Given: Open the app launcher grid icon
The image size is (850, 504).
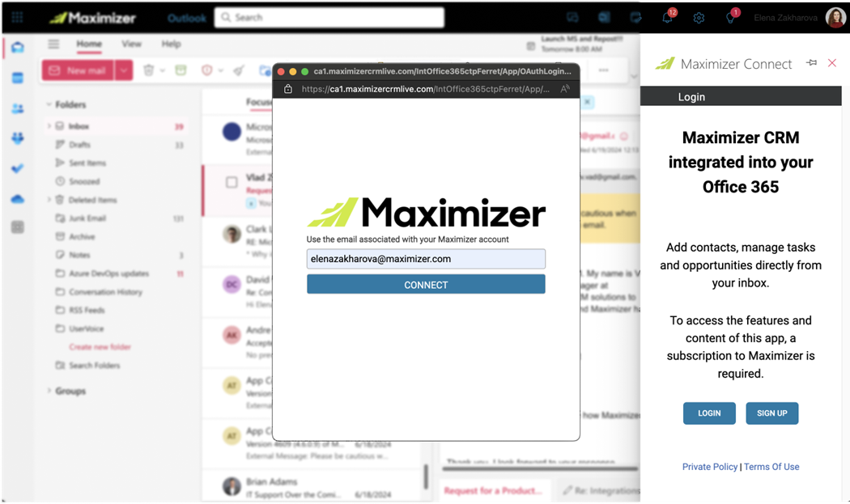Looking at the screenshot, I should tap(17, 16).
